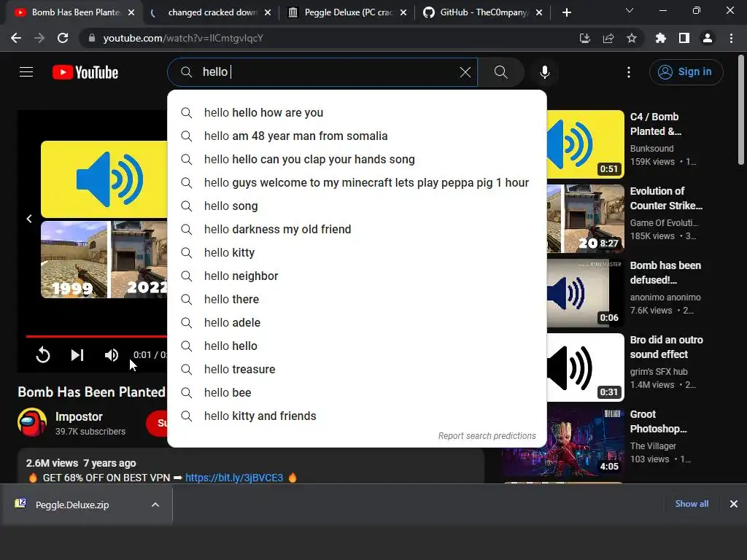Click 'Show all' downloads
Viewport: 747px width, 560px height.
(692, 504)
